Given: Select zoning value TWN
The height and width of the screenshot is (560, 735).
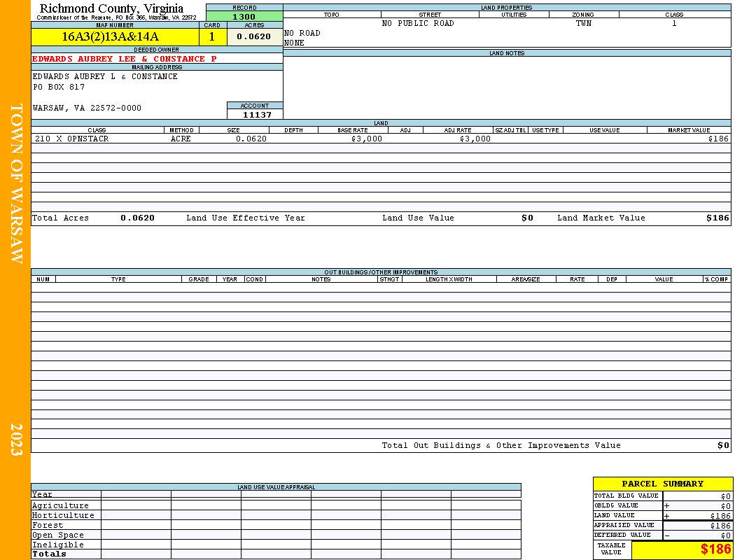Looking at the screenshot, I should [x=584, y=23].
